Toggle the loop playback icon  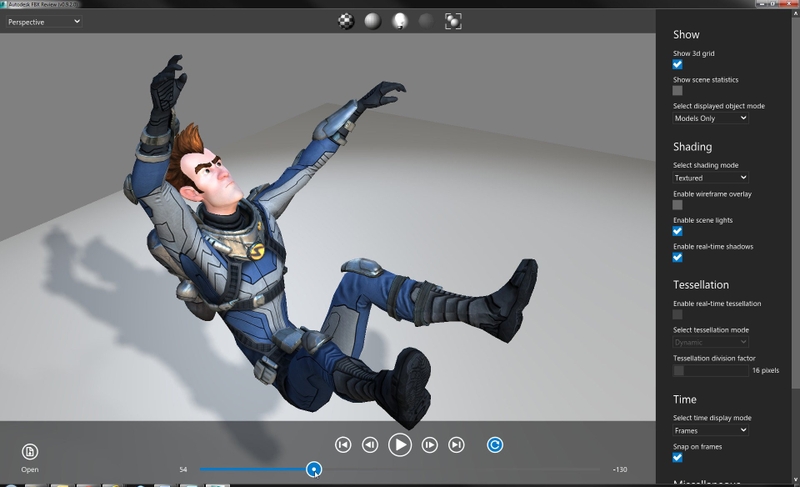point(494,445)
